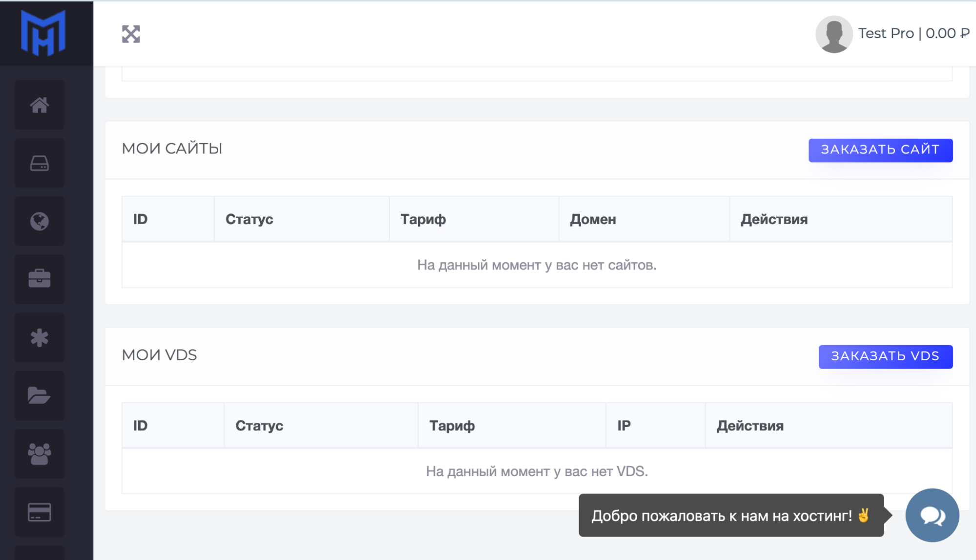Click the Домен column header

593,219
